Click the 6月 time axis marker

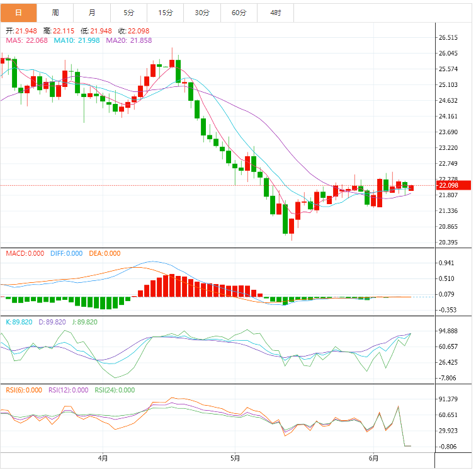(x=373, y=458)
